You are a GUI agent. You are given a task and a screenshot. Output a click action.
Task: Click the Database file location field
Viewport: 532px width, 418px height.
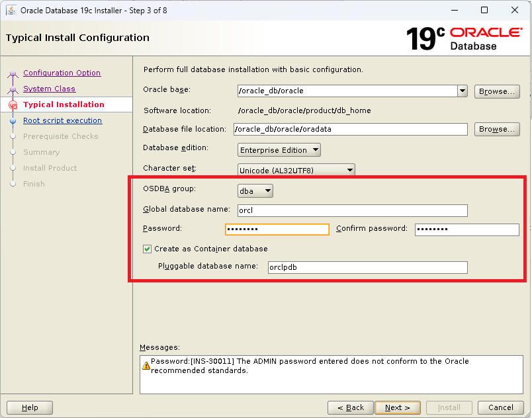pyautogui.click(x=351, y=129)
